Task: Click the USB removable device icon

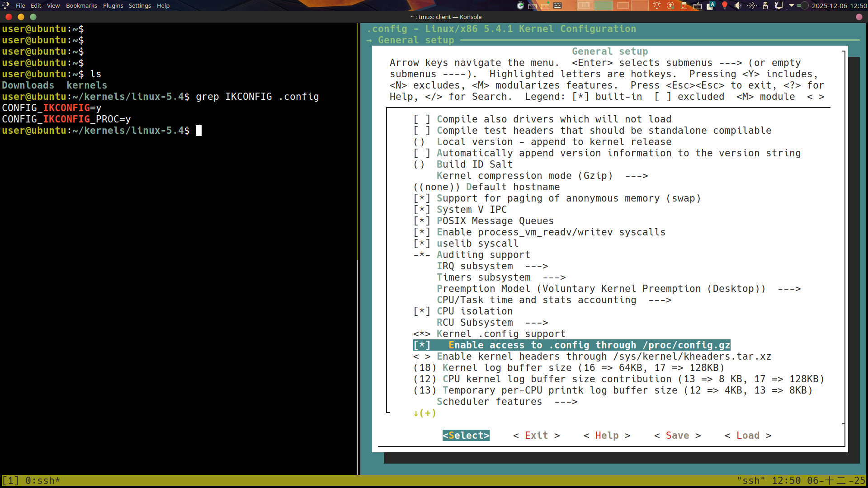Action: [x=765, y=5]
